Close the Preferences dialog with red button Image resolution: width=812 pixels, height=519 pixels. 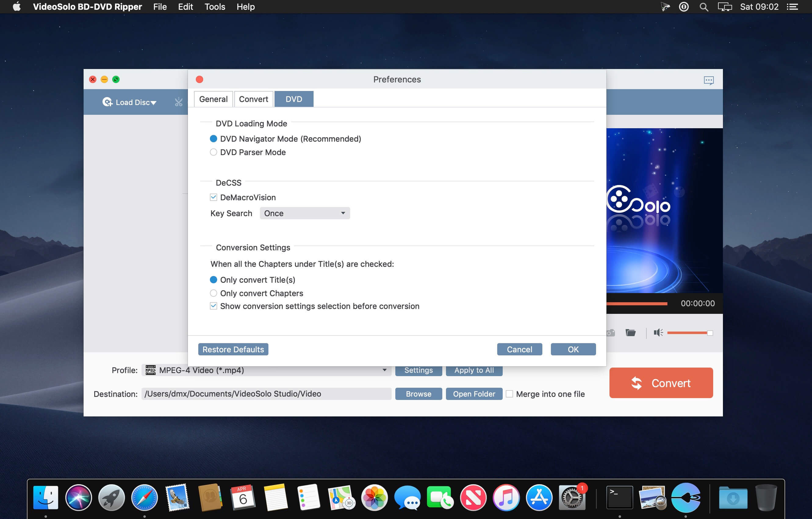199,79
